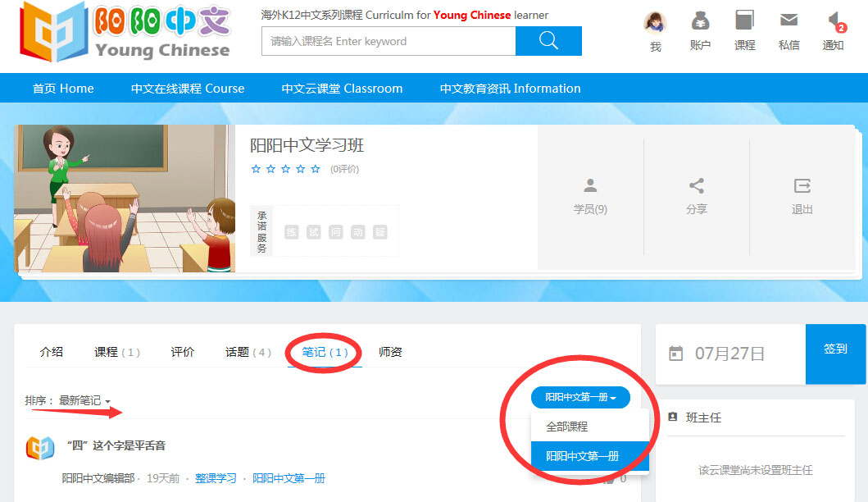
Task: Switch to the 话题 (4) tab
Action: click(x=248, y=352)
